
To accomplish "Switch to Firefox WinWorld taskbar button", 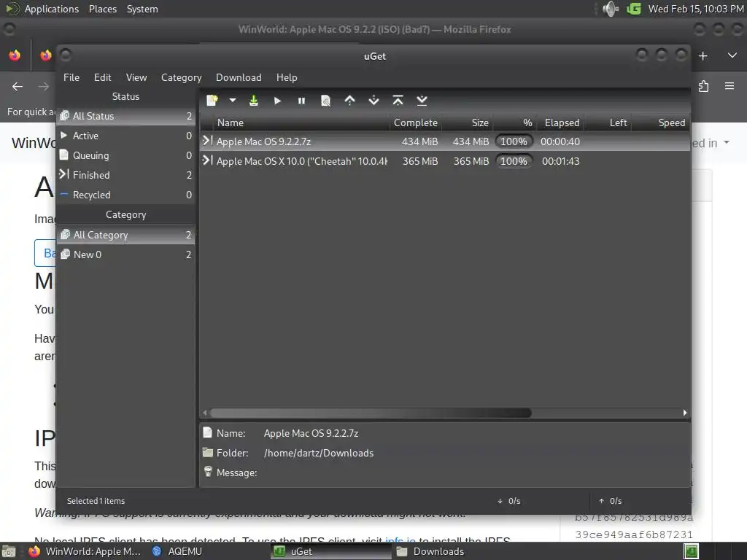I will pos(86,551).
